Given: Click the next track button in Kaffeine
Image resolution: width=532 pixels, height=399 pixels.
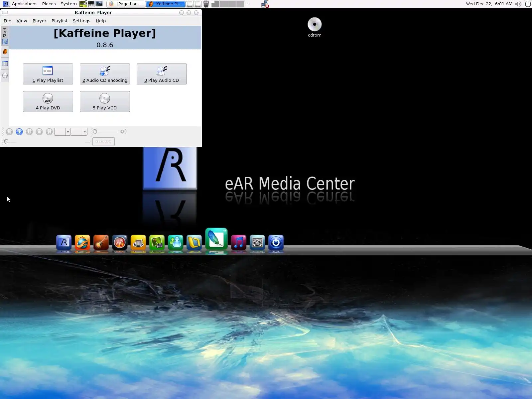Looking at the screenshot, I should pos(49,132).
